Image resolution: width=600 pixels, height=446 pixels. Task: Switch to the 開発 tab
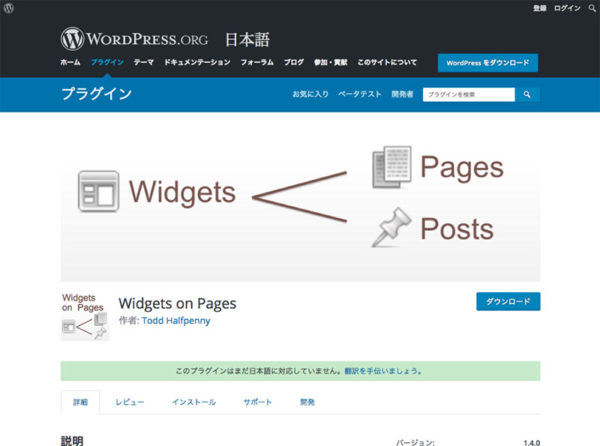point(307,402)
